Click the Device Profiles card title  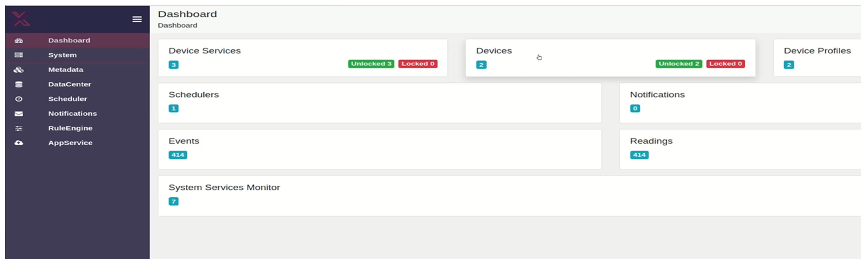817,51
